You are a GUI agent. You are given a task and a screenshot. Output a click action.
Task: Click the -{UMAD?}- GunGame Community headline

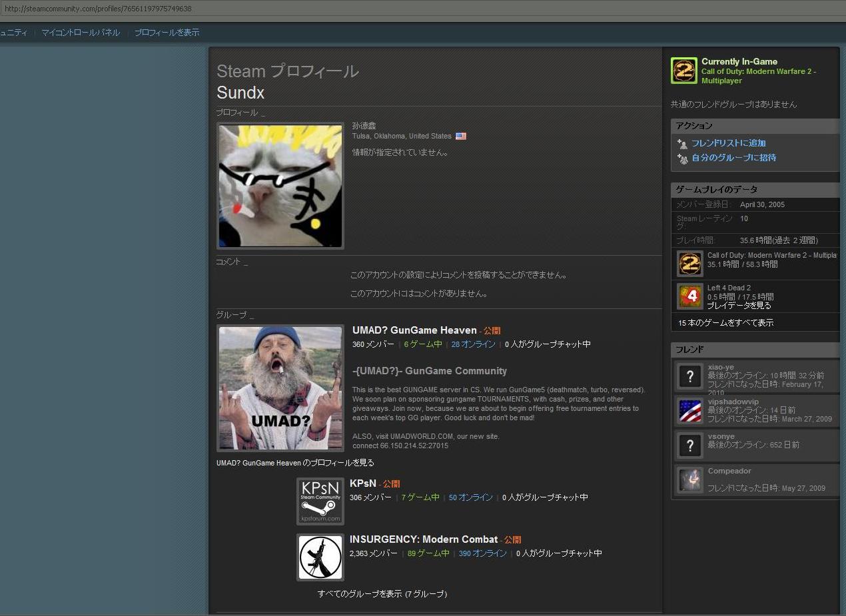[x=430, y=371]
